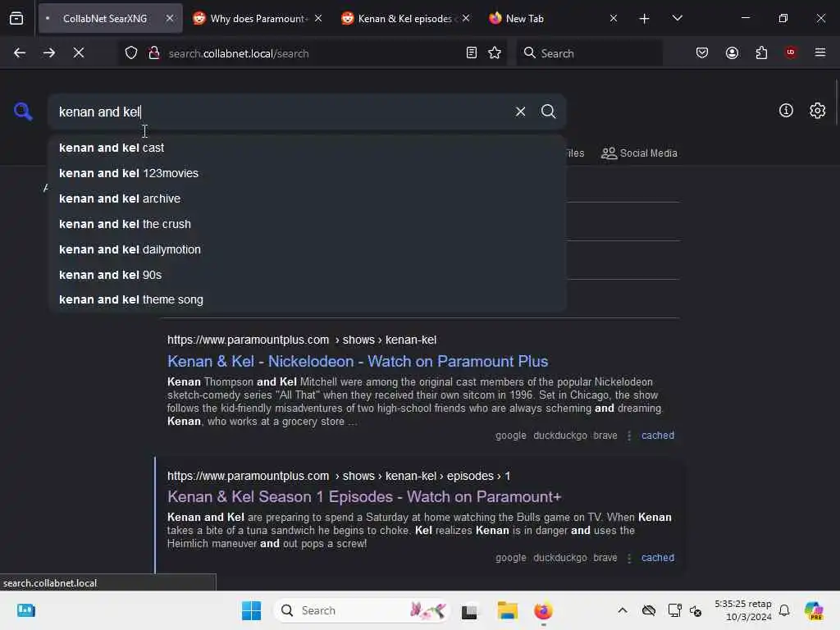The image size is (840, 630).
Task: Bookmark this page with the star
Action: [x=495, y=52]
